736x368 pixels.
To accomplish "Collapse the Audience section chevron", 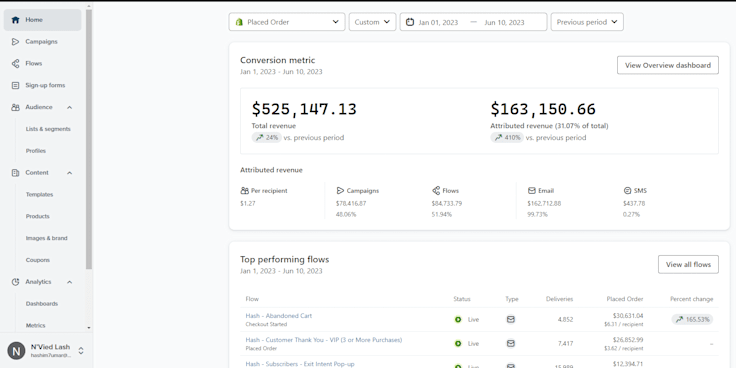I will click(69, 107).
